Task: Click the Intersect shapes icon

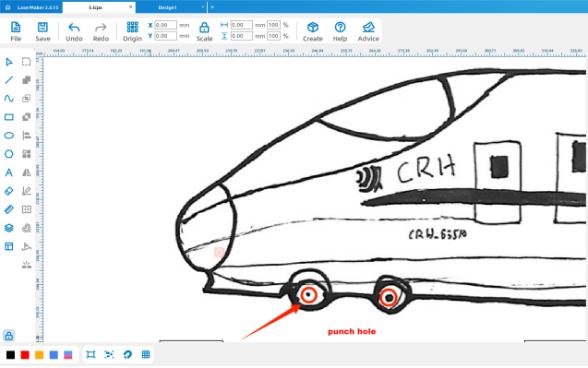Action: tap(26, 98)
